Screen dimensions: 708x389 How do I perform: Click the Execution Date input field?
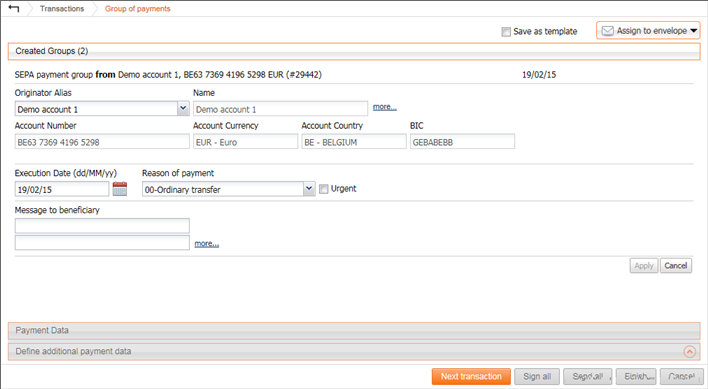pyautogui.click(x=62, y=189)
